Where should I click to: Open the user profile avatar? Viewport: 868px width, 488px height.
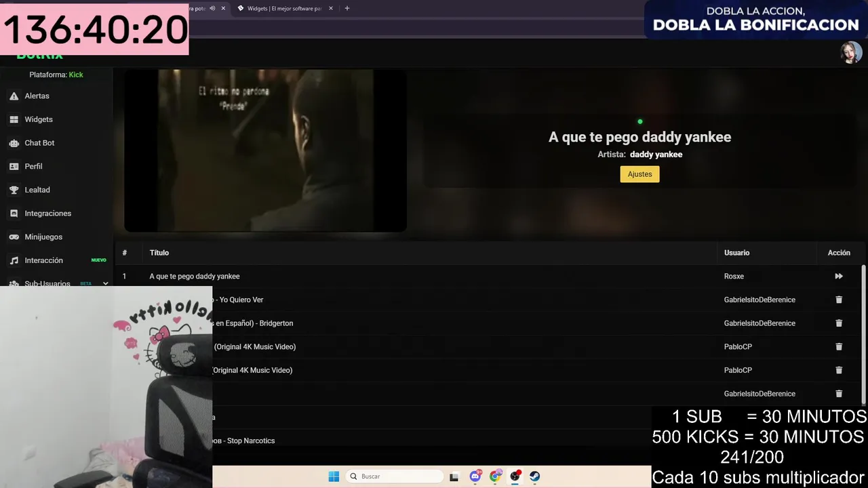pos(851,53)
